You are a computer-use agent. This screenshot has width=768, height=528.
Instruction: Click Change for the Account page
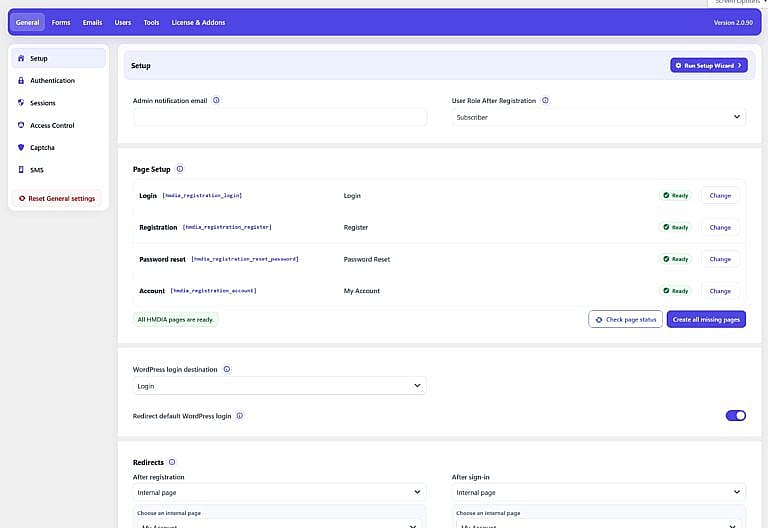[720, 291]
